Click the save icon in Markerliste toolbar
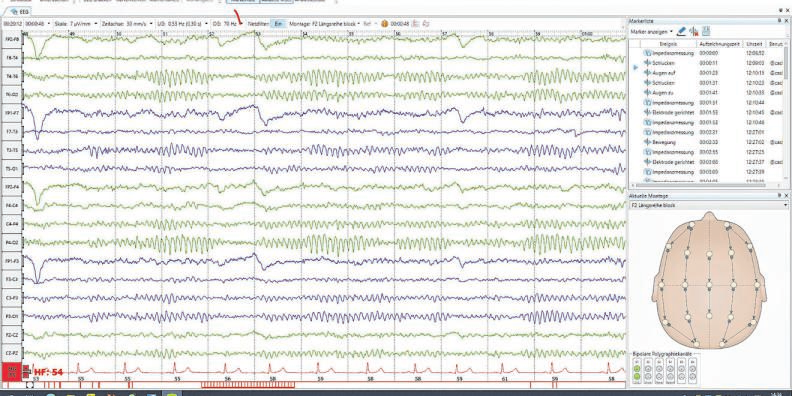 706,31
